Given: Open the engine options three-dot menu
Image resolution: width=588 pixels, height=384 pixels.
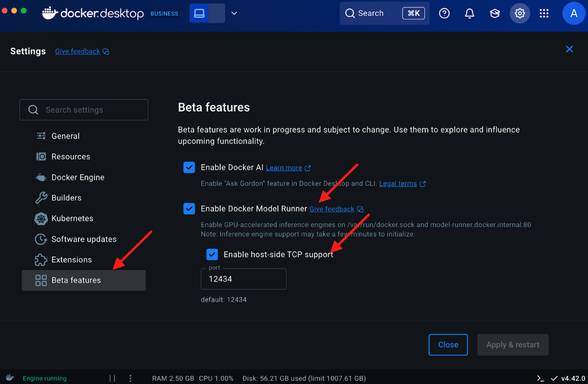Looking at the screenshot, I should [x=131, y=378].
